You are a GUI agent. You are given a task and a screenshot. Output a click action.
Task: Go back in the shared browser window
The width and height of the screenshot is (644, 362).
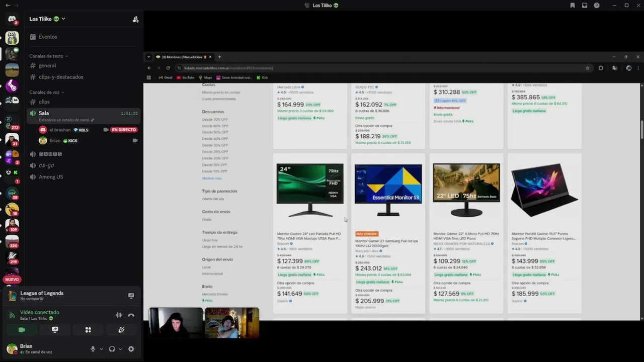tap(149, 68)
